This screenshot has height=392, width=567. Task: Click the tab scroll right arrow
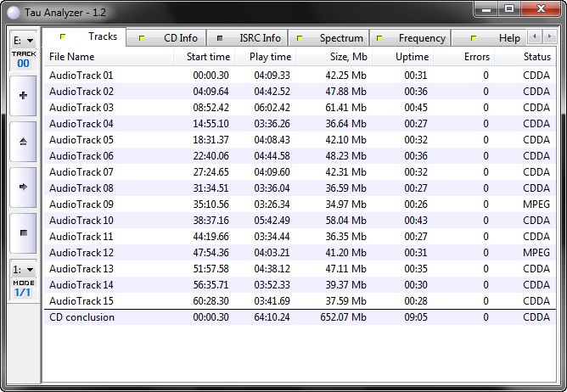pos(549,36)
